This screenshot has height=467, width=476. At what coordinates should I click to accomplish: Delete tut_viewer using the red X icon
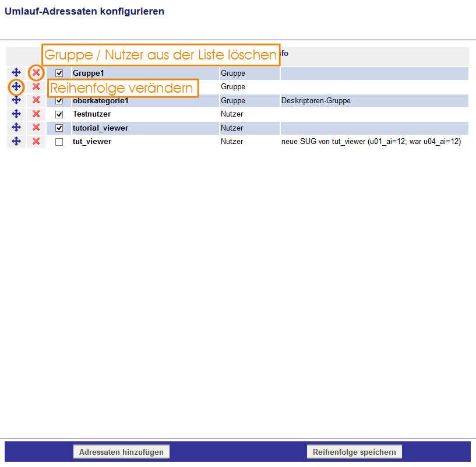coord(36,141)
